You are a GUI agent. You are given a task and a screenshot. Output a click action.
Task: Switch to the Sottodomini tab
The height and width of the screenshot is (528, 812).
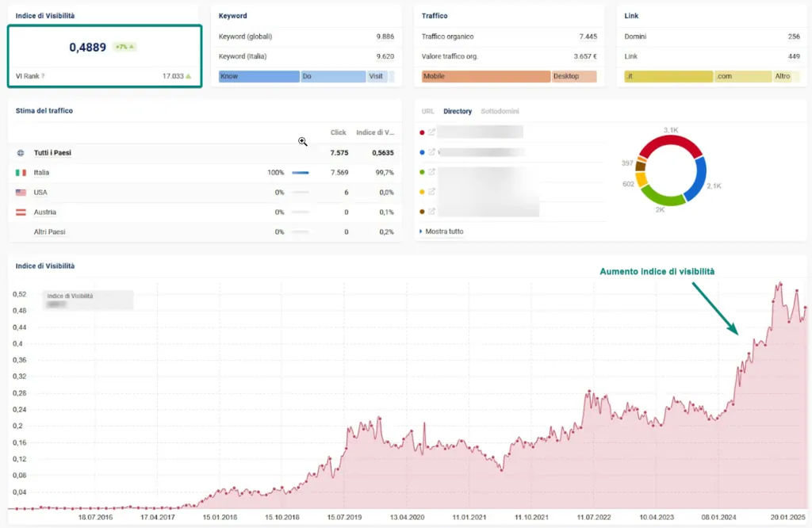click(500, 111)
